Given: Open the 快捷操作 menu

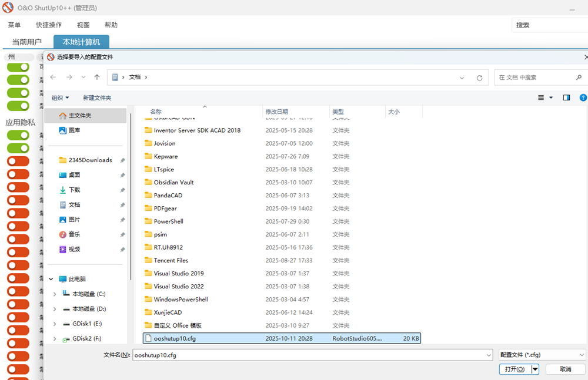Looking at the screenshot, I should coord(48,25).
